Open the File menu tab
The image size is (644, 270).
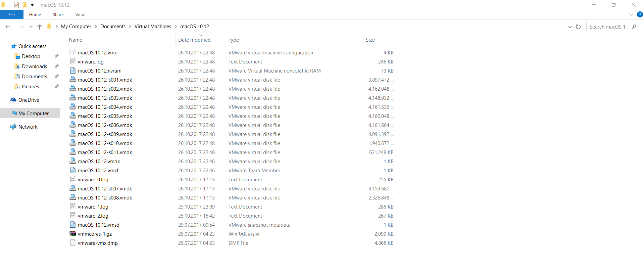pos(12,14)
